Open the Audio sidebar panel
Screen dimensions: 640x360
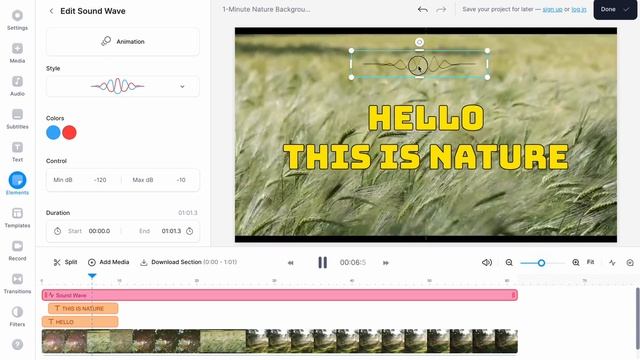17,86
